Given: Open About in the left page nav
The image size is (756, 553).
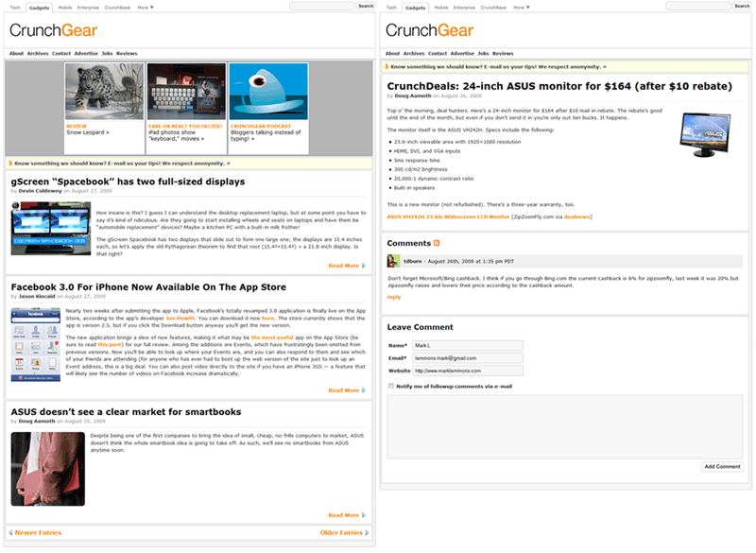Looking at the screenshot, I should [16, 54].
